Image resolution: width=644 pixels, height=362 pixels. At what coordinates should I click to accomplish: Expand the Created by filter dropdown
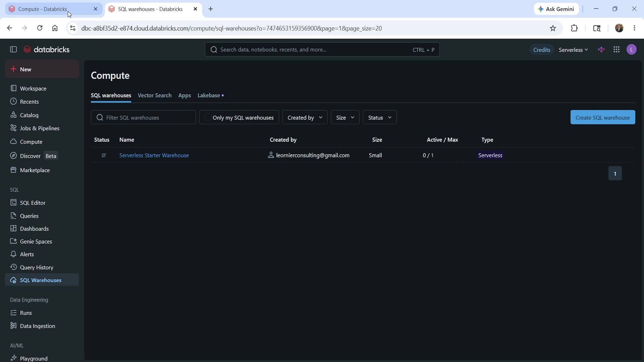[x=305, y=117]
